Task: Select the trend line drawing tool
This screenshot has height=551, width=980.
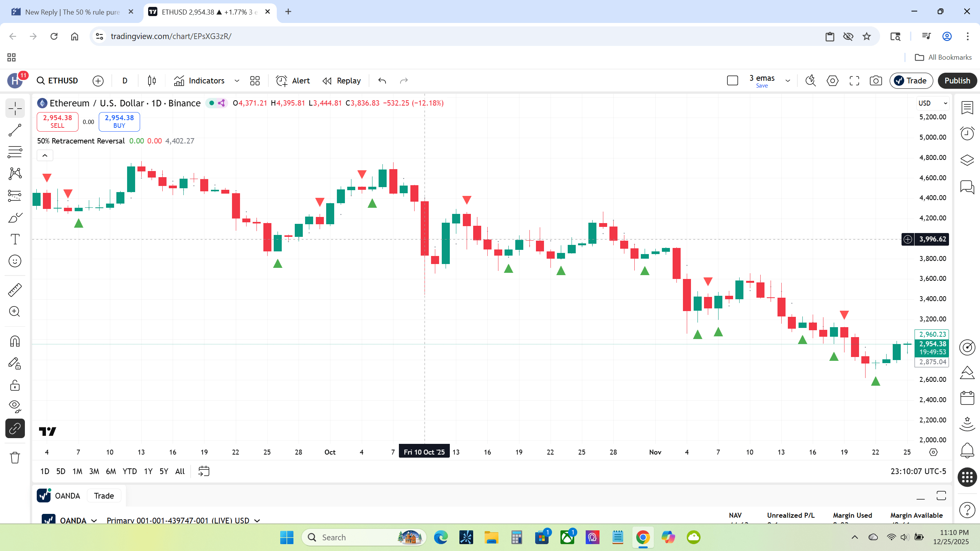Action: click(x=15, y=130)
